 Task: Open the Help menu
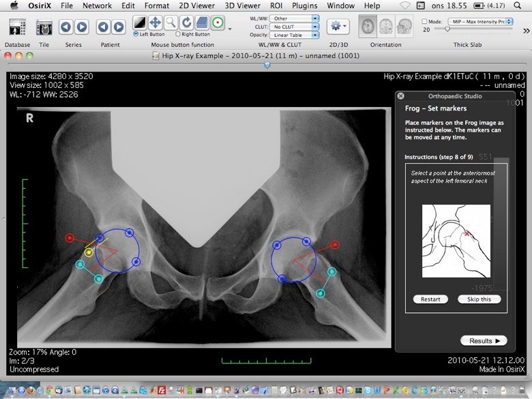[x=372, y=5]
